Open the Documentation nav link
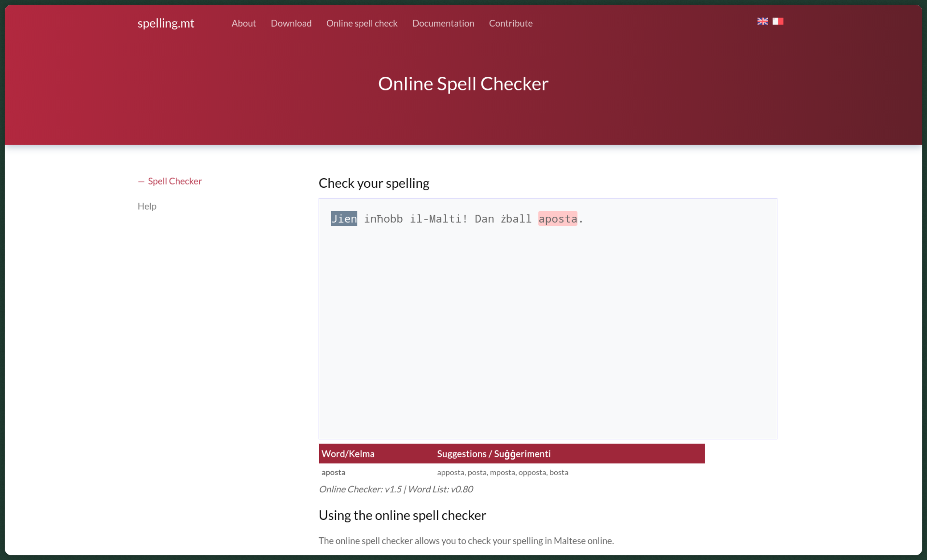The height and width of the screenshot is (560, 927). tap(443, 23)
